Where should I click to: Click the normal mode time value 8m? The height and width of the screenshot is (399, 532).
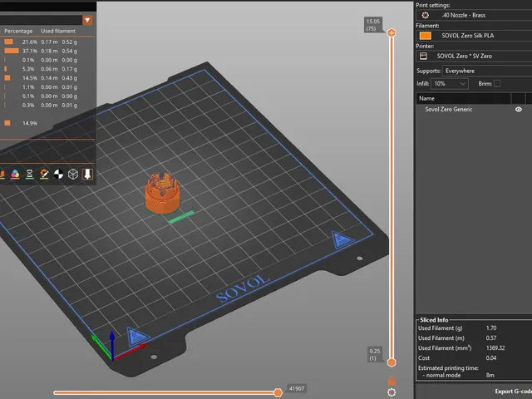click(490, 375)
